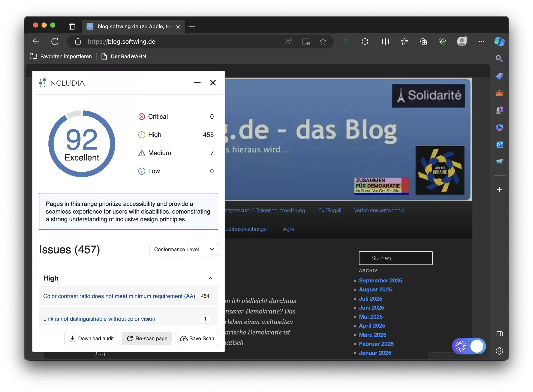Screen dimensions: 533x392
Task: Open August 2025 archive link
Action: 375,290
